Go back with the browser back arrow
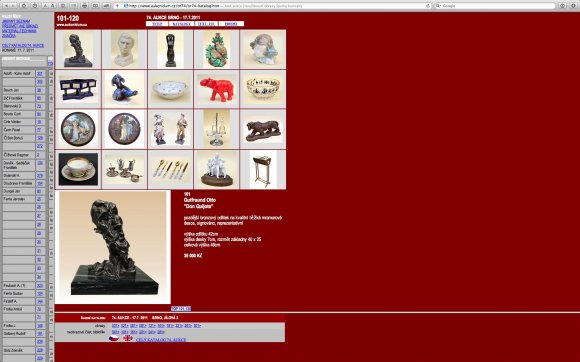 (x=7, y=6)
